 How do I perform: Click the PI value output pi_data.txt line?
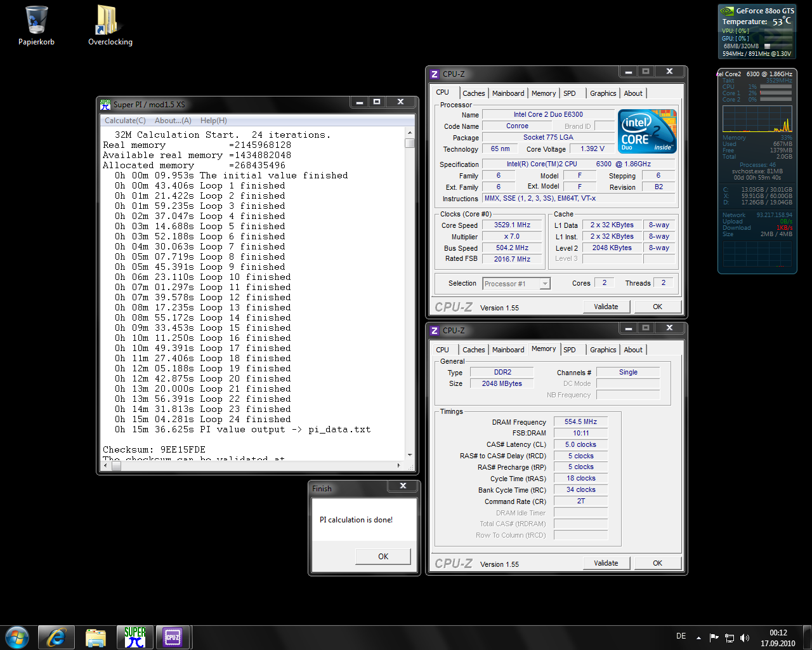pyautogui.click(x=242, y=429)
